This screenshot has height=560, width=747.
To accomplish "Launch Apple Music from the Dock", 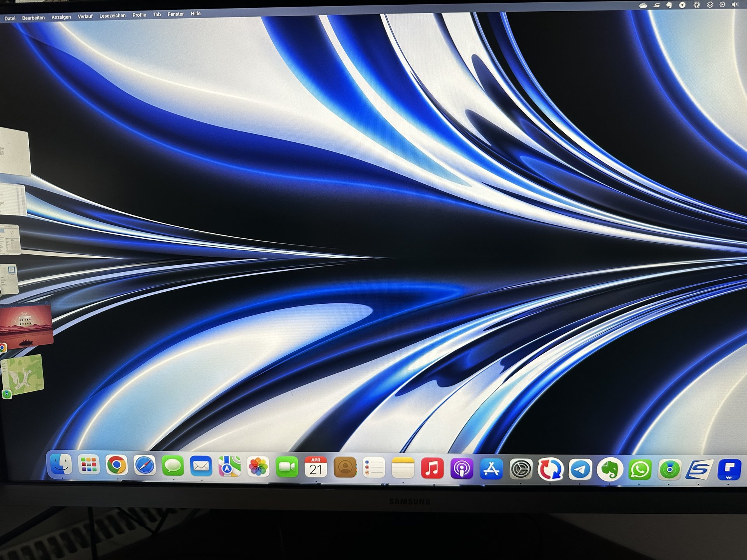I will pyautogui.click(x=432, y=469).
